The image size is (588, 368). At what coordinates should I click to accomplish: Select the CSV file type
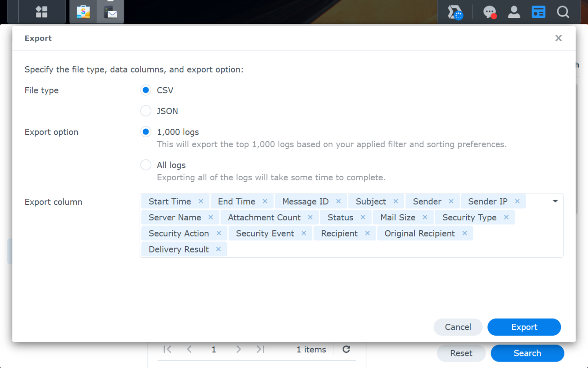146,90
